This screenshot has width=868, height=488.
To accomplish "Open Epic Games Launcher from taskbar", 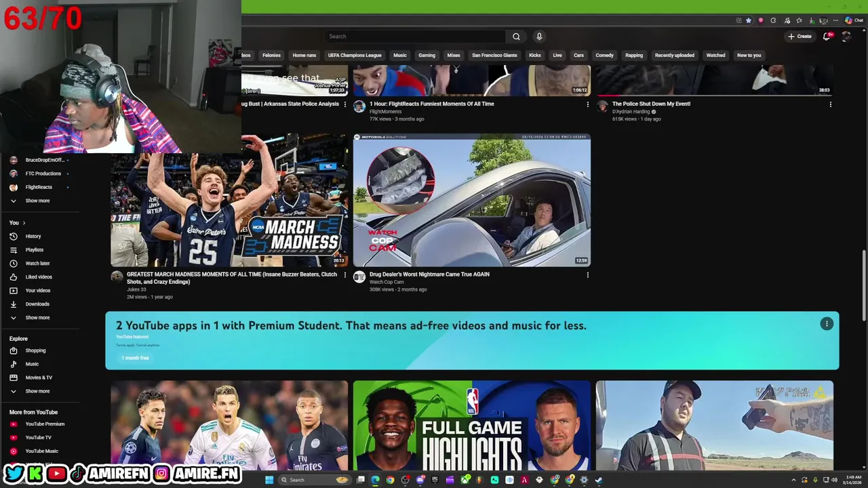I will (435, 480).
